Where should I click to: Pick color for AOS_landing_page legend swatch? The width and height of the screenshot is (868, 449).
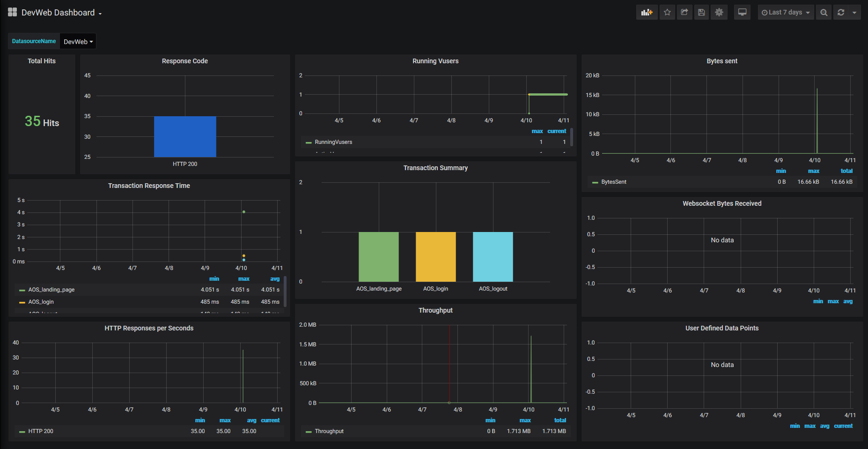22,290
